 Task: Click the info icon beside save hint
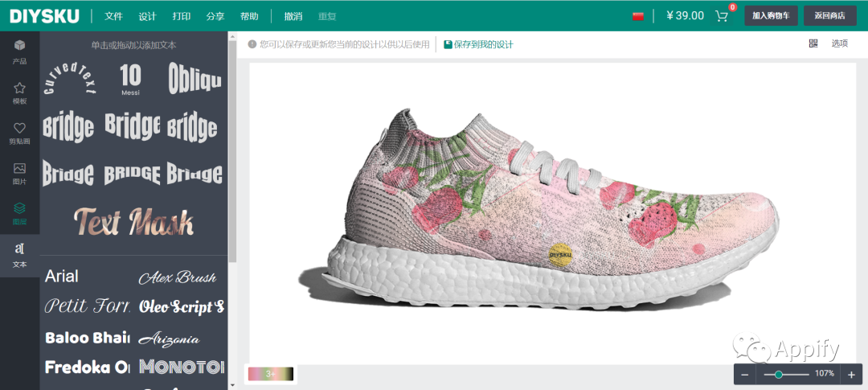252,43
